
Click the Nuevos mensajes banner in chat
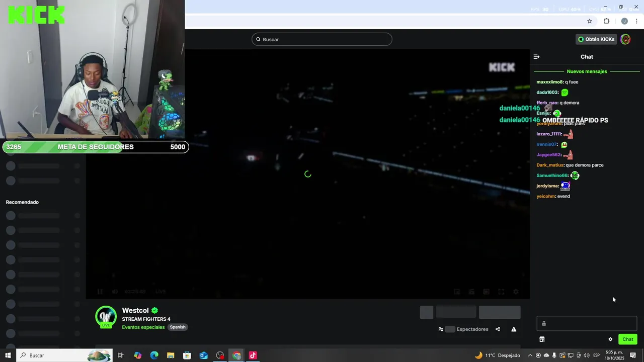point(587,71)
